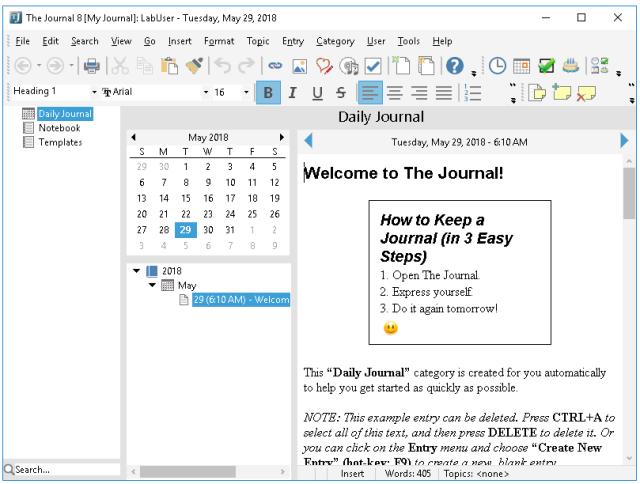Open the Category menu
This screenshot has width=640, height=484.
pos(335,41)
